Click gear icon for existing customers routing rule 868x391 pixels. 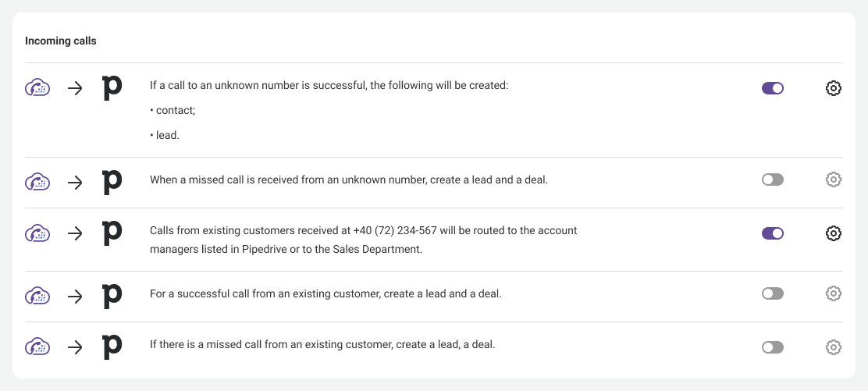click(833, 233)
